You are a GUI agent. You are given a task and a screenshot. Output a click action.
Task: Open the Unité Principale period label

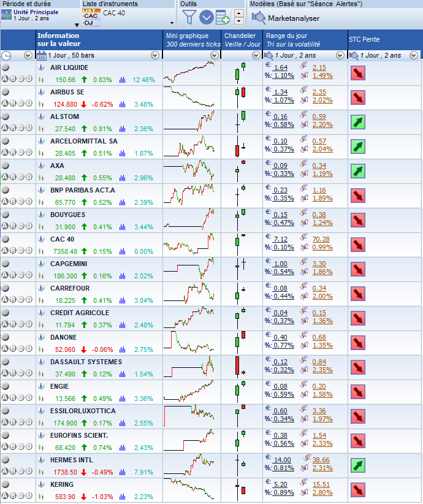click(x=36, y=12)
